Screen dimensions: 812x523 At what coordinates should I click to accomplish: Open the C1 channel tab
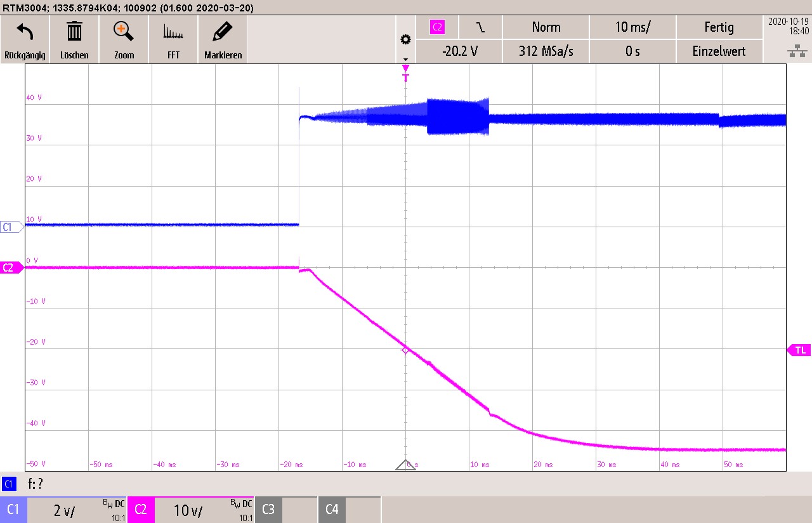13,510
